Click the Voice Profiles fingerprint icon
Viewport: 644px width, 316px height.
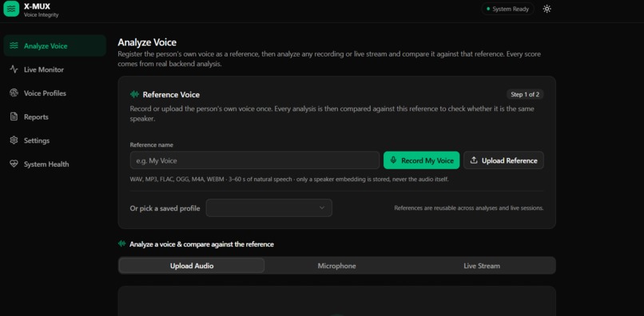[x=14, y=93]
